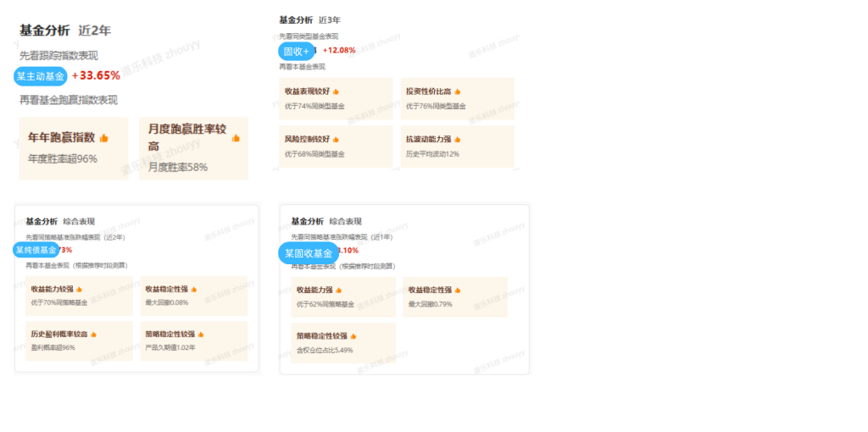Click the blue 某主动基金 tag
This screenshot has height=432, width=868.
[x=41, y=76]
